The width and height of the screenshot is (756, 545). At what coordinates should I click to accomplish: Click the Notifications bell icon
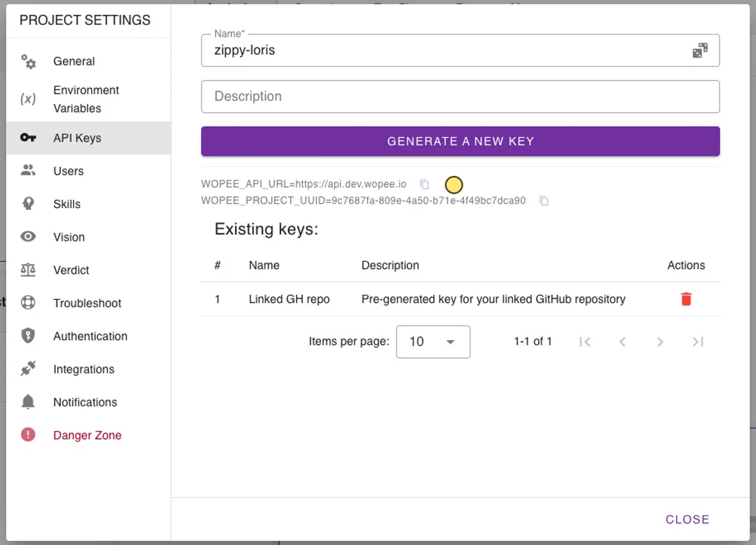click(x=28, y=402)
